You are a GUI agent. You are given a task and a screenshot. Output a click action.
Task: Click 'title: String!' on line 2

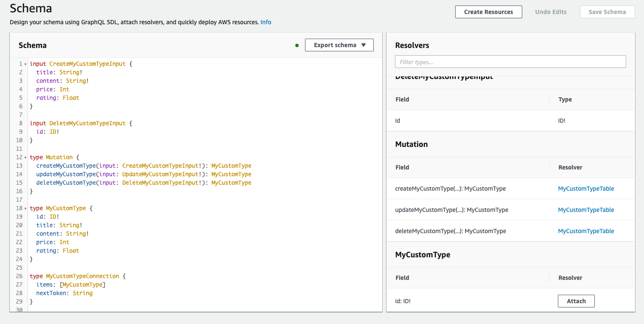point(59,72)
